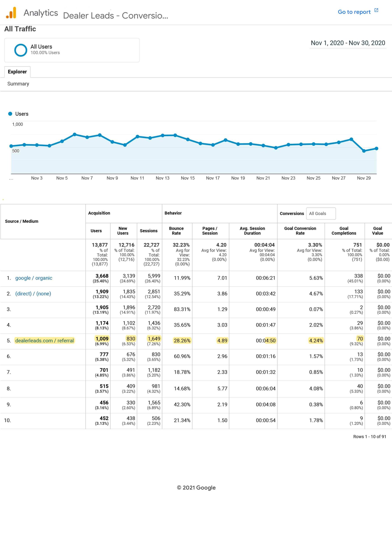The width and height of the screenshot is (392, 555).
Task: Click the Nov 29 data point on chart
Action: [364, 151]
